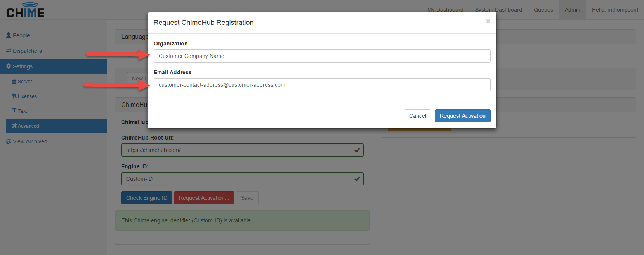
Task: Go to My Dashboard
Action: (445, 10)
